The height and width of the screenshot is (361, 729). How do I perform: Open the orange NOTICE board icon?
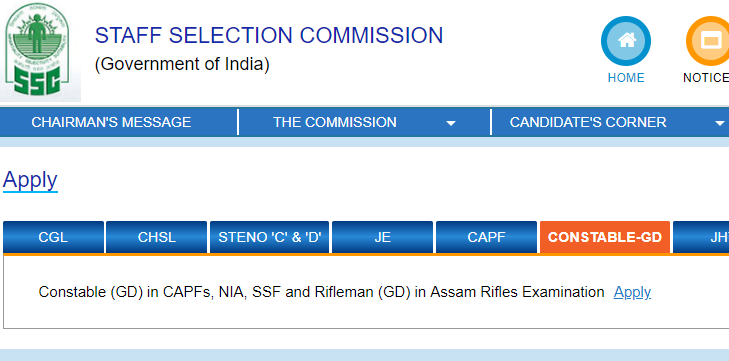pos(708,41)
